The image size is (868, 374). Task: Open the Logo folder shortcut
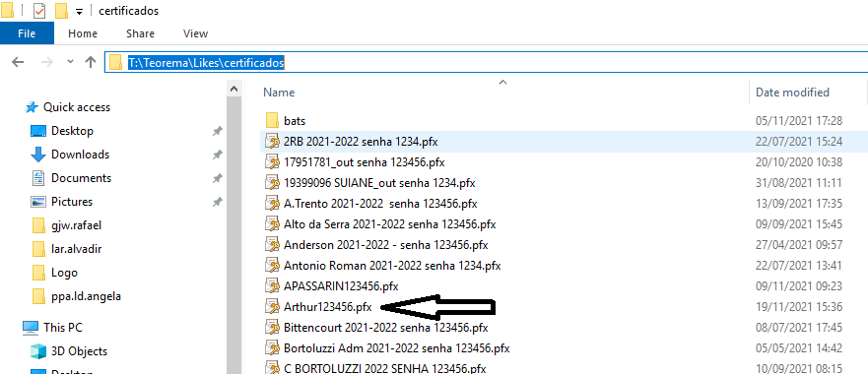coord(64,273)
